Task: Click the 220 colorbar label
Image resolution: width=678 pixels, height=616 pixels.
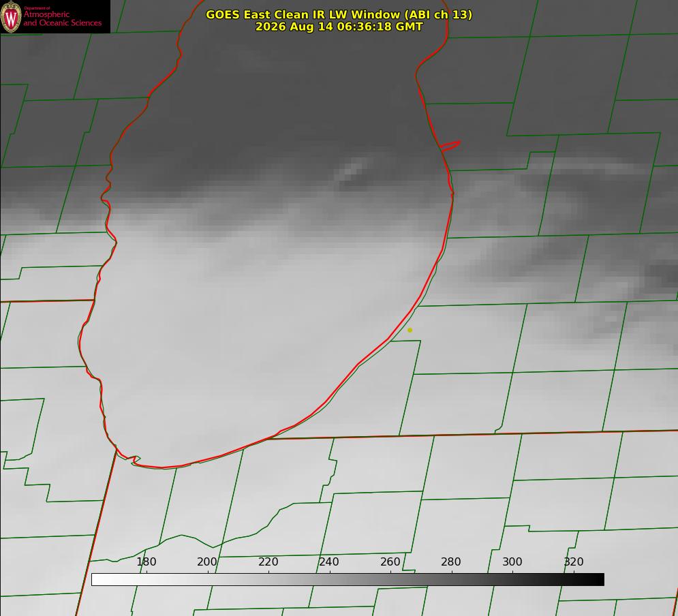Action: (x=268, y=561)
